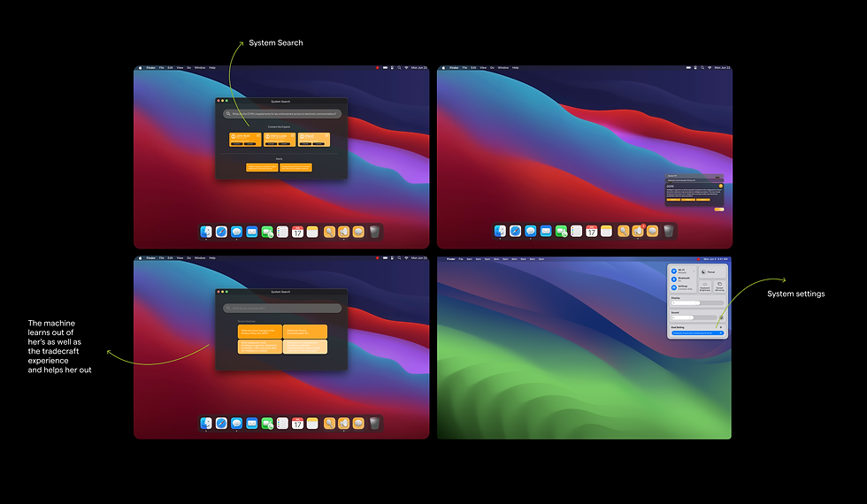This screenshot has width=867, height=504.
Task: Open Notes in the top-left desktop's dock
Action: point(312,232)
